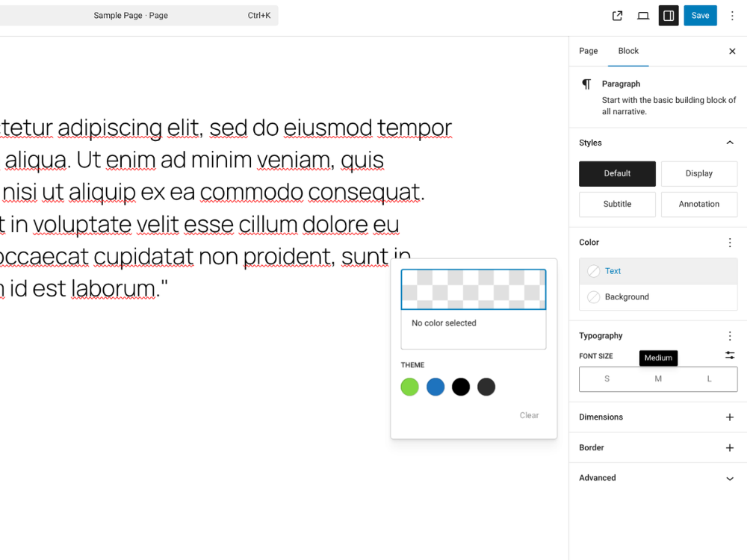
Task: Expand the Dimensions panel
Action: point(730,417)
